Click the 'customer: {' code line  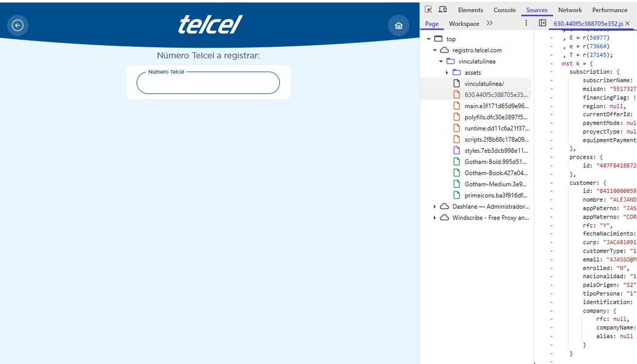pyautogui.click(x=589, y=183)
